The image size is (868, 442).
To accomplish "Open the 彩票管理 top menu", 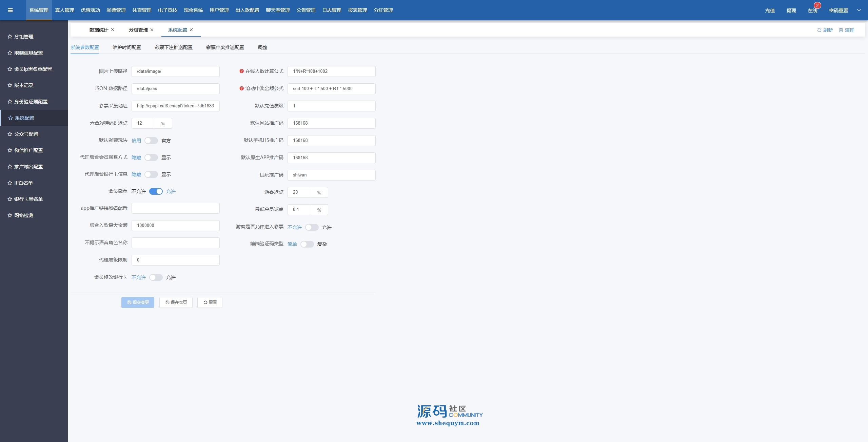I will 116,10.
